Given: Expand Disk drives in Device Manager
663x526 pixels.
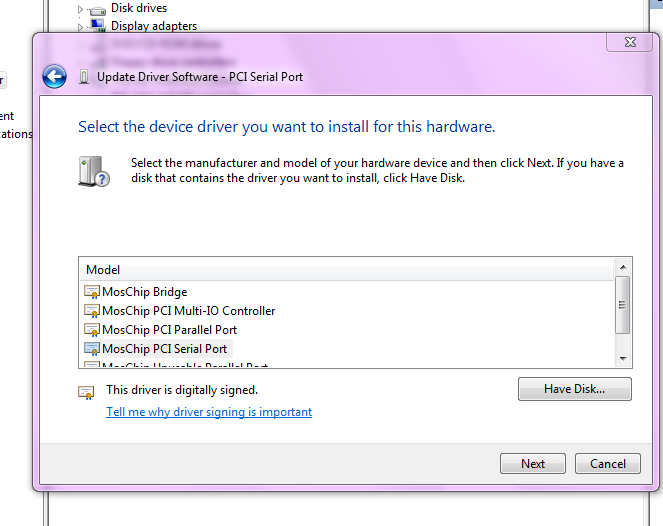Looking at the screenshot, I should (80, 9).
